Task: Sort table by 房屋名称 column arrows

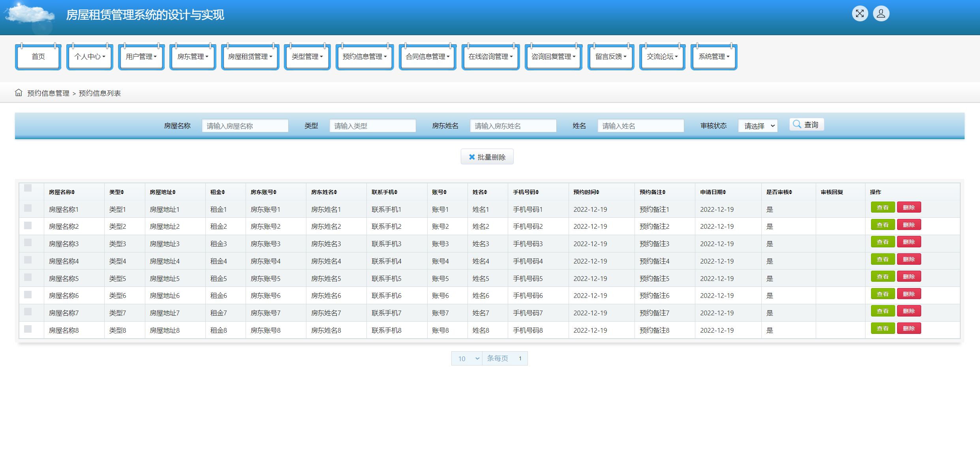Action: pyautogui.click(x=73, y=192)
